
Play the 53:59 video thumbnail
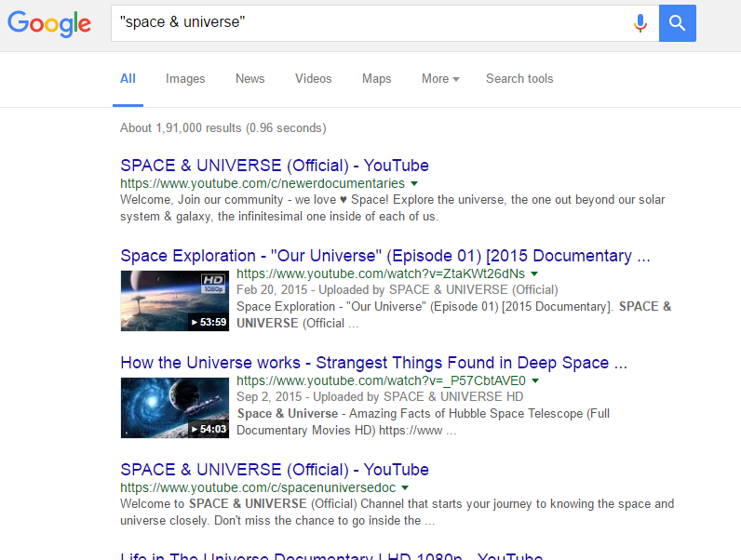click(175, 300)
